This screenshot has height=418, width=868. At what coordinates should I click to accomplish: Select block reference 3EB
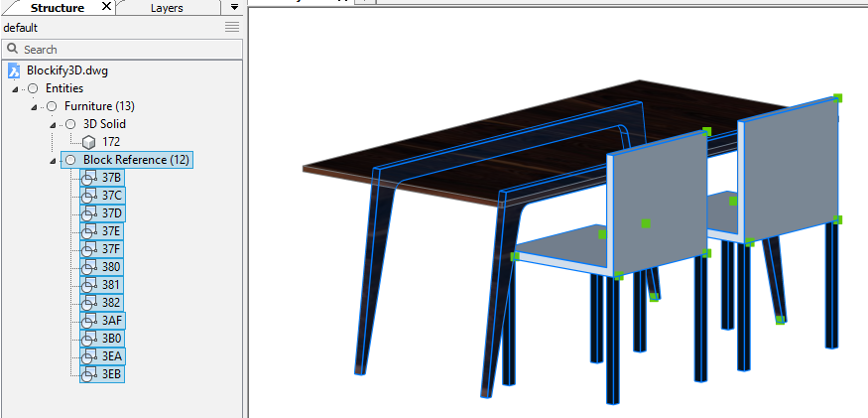click(111, 374)
